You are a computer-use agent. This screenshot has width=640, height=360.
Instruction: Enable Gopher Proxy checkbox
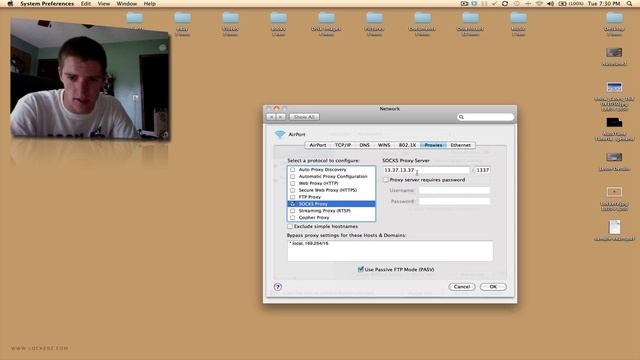(x=292, y=218)
